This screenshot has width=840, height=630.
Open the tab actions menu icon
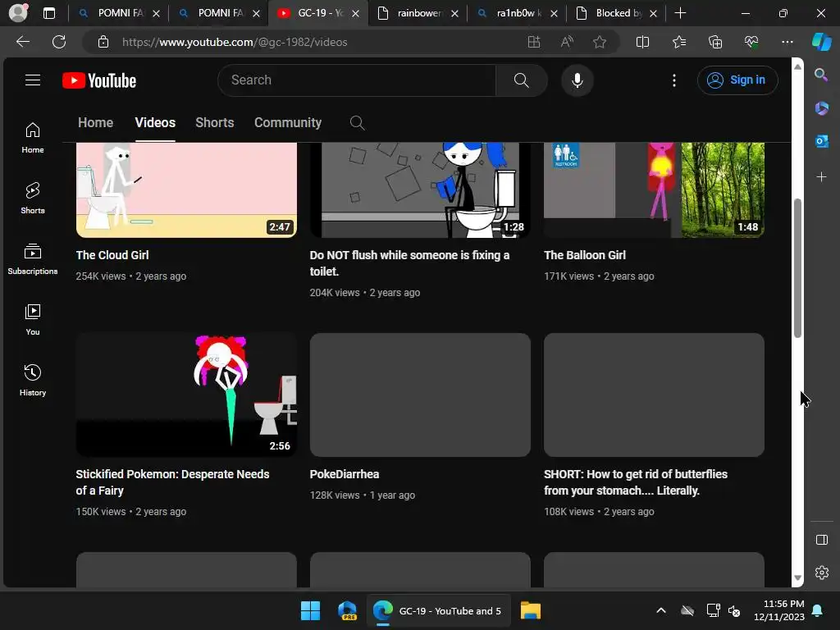pyautogui.click(x=49, y=13)
